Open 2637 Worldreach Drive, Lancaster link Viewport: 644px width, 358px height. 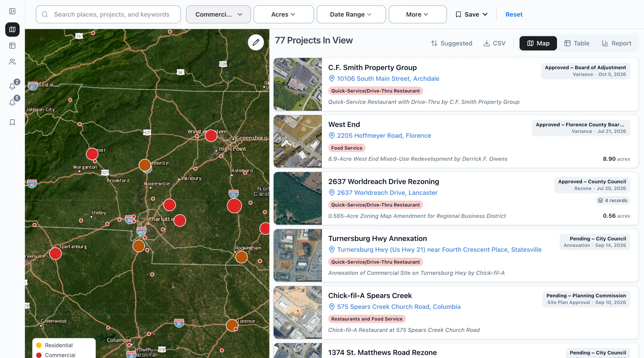387,193
